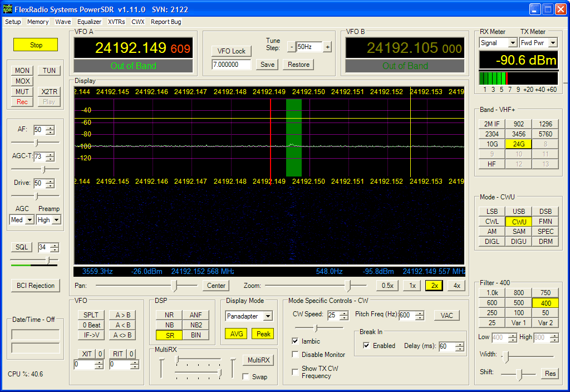Enable the Iambic checkbox
The width and height of the screenshot is (570, 392).
coord(296,341)
